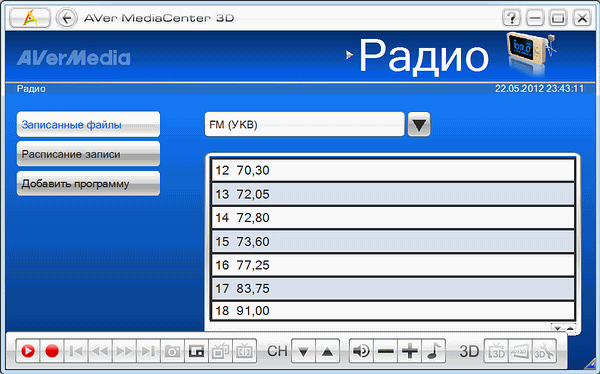600x374 pixels.
Task: Select station 13 72,05
Action: click(x=393, y=194)
